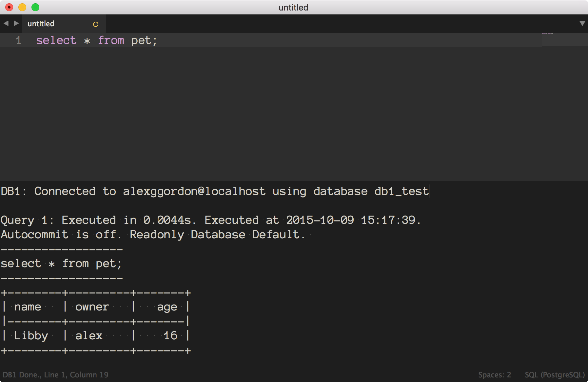
Task: Click the from keyword in the editor
Action: (x=111, y=40)
